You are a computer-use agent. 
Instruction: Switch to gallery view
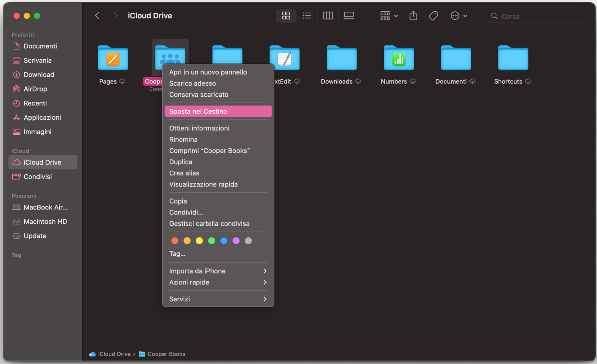(349, 16)
